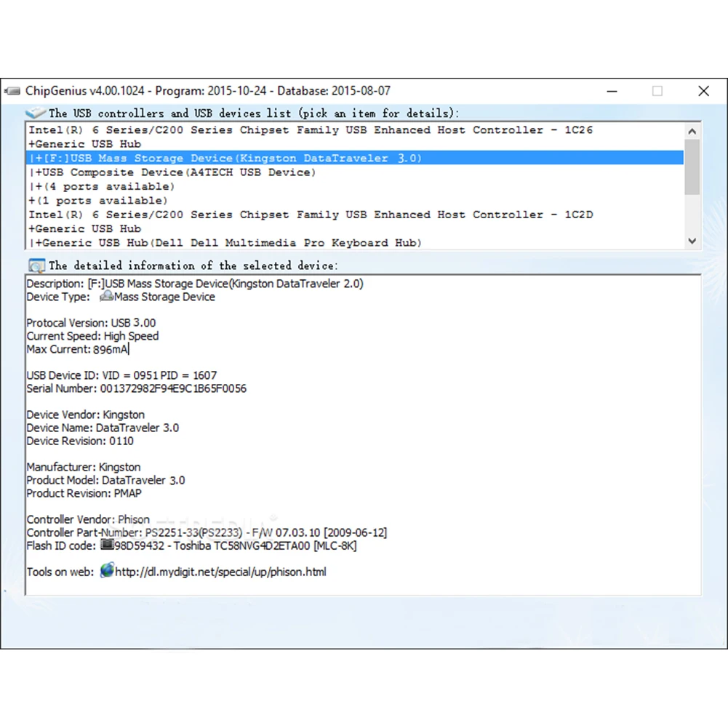
Task: Click the ChipGenius title bar app icon
Action: point(12,91)
